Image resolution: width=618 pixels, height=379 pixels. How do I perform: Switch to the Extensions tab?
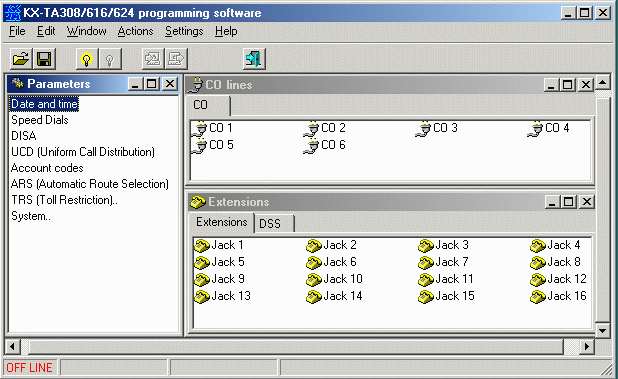(222, 222)
